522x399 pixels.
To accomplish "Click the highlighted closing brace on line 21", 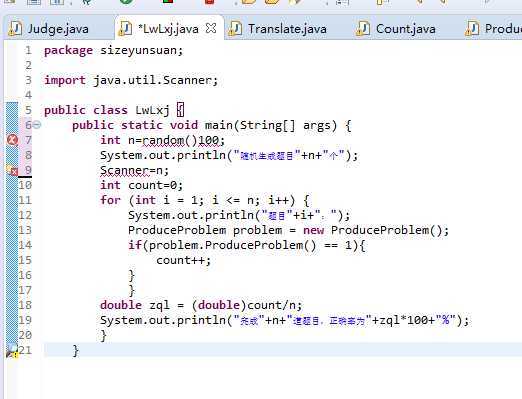I will tap(76, 350).
